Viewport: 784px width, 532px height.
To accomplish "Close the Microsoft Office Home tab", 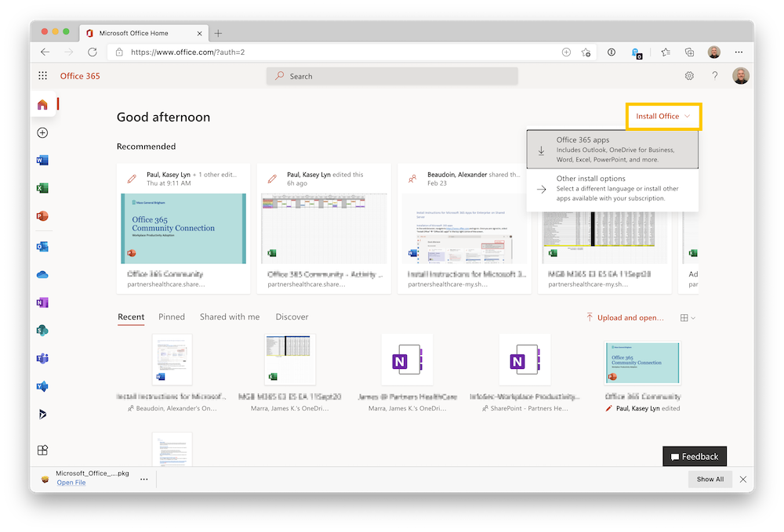I will click(199, 34).
